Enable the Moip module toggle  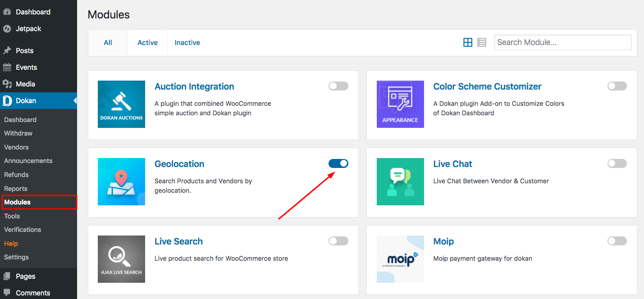617,241
